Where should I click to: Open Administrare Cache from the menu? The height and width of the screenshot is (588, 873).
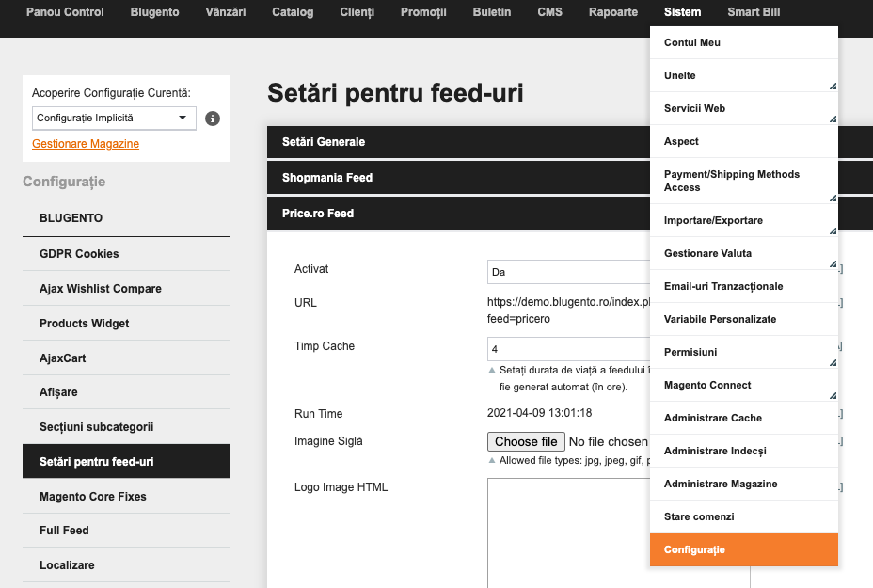(x=744, y=418)
